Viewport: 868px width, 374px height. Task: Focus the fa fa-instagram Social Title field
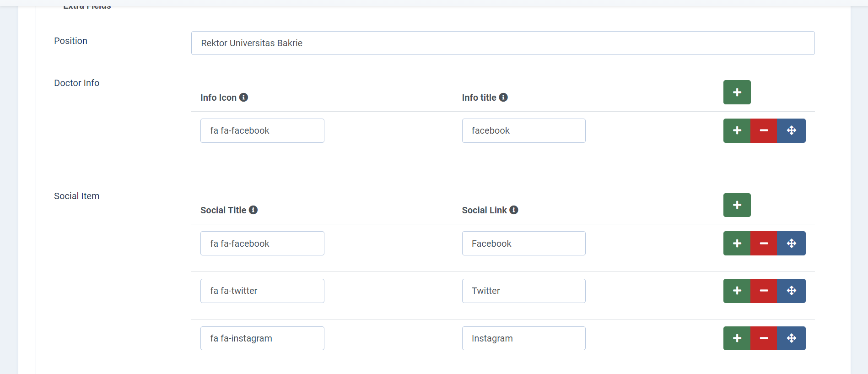pyautogui.click(x=262, y=339)
